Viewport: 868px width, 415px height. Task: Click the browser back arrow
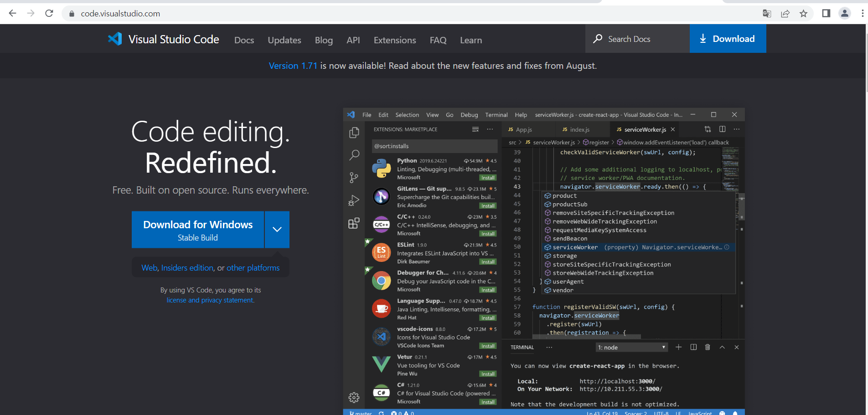(x=12, y=13)
